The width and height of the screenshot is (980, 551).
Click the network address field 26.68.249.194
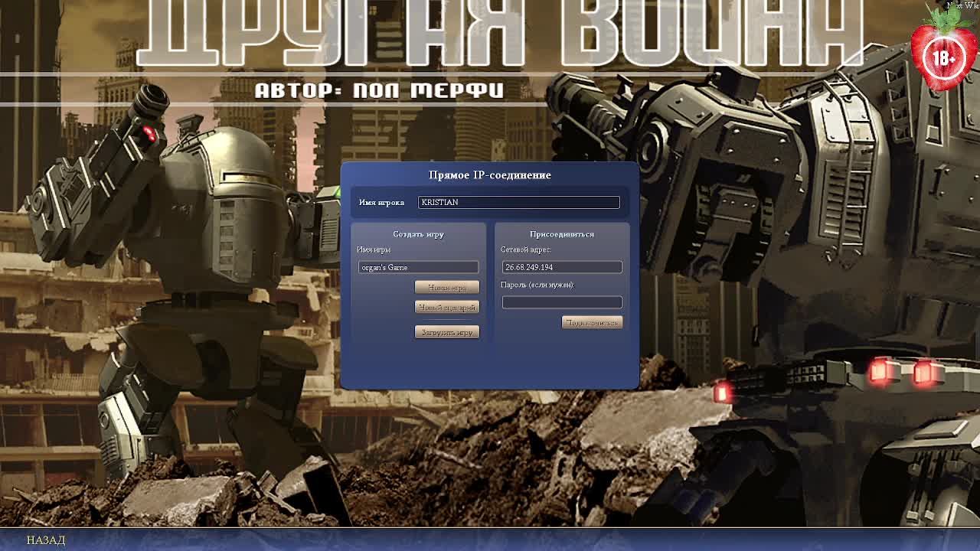562,267
